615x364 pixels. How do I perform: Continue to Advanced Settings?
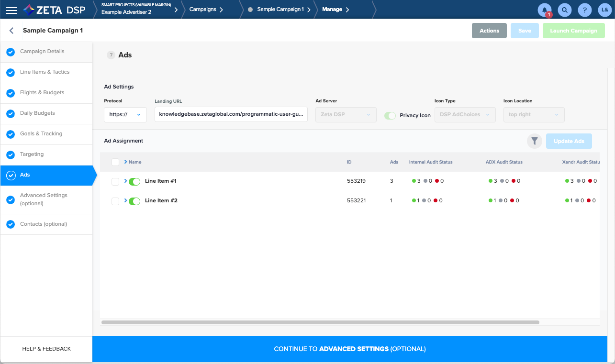[x=349, y=349]
